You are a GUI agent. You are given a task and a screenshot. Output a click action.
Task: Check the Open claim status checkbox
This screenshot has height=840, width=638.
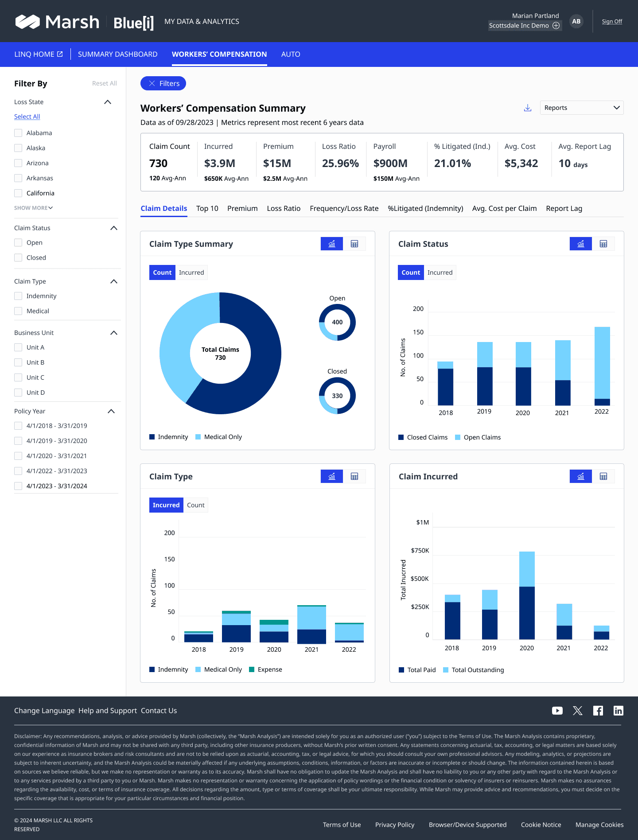tap(18, 243)
